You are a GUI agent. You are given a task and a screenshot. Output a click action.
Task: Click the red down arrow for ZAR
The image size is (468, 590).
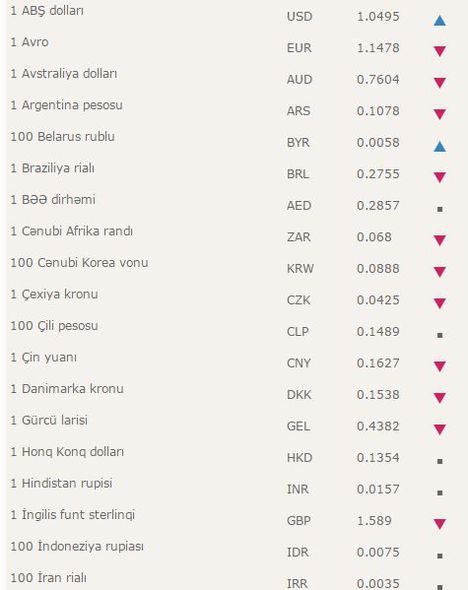point(439,240)
